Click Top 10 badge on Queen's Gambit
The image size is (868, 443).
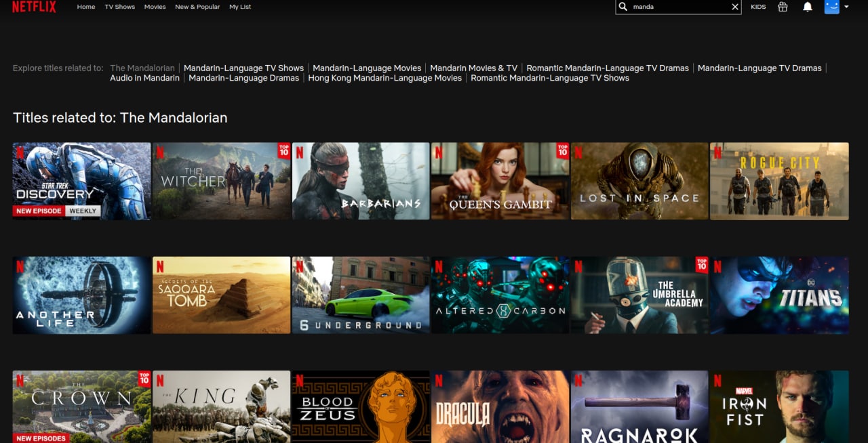click(563, 150)
